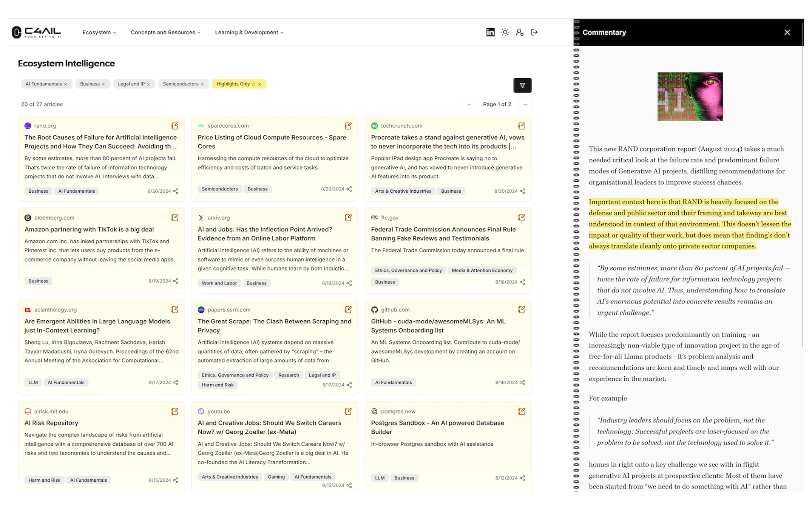
Task: Open the LinkedIn icon in header
Action: coord(490,32)
